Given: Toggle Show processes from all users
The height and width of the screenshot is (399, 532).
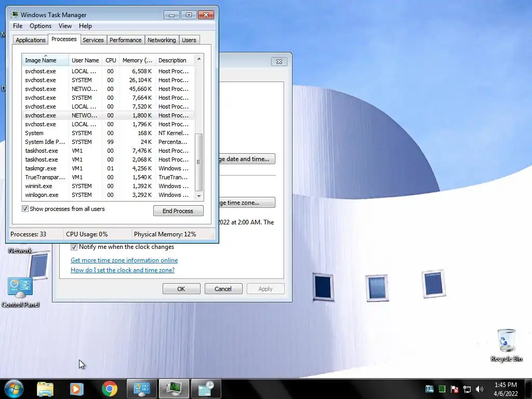Looking at the screenshot, I should [25, 209].
